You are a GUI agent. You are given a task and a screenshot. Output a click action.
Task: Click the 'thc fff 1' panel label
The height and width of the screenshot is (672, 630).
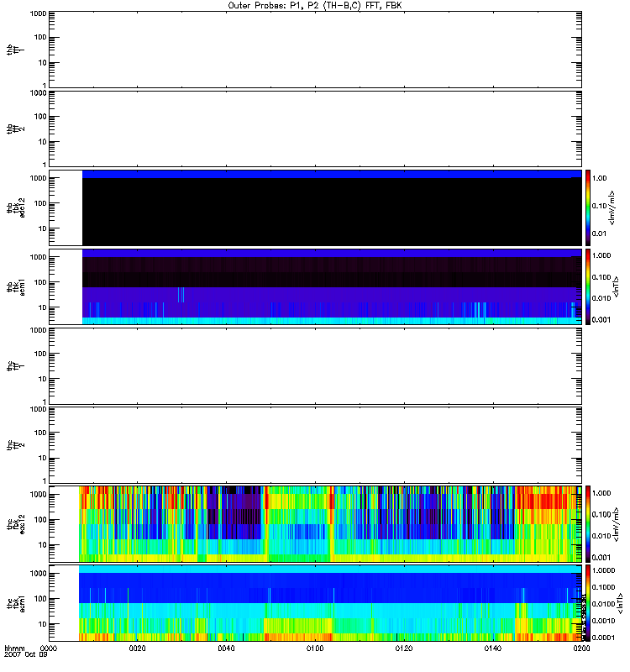point(15,366)
